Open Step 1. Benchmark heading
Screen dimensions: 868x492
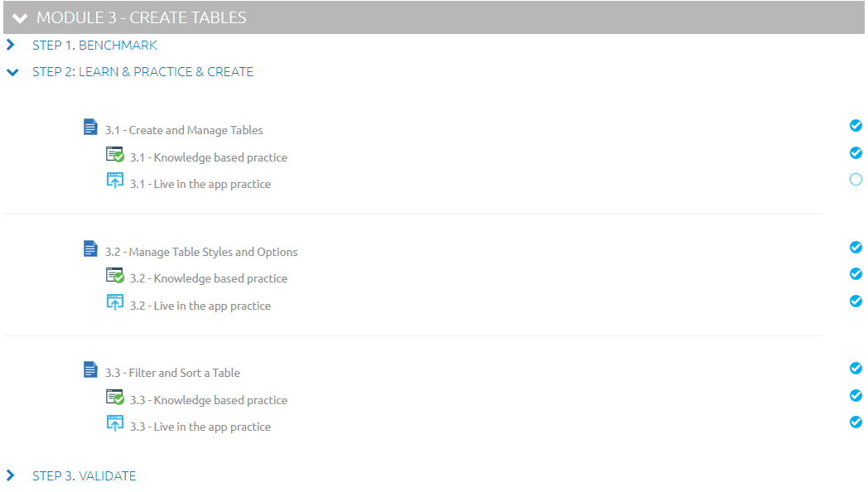coord(94,46)
